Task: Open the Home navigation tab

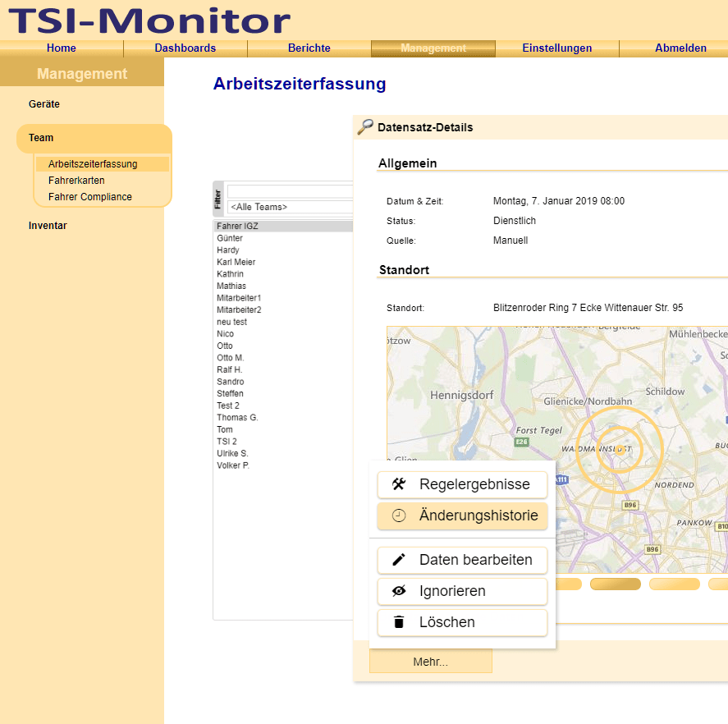Action: [62, 48]
